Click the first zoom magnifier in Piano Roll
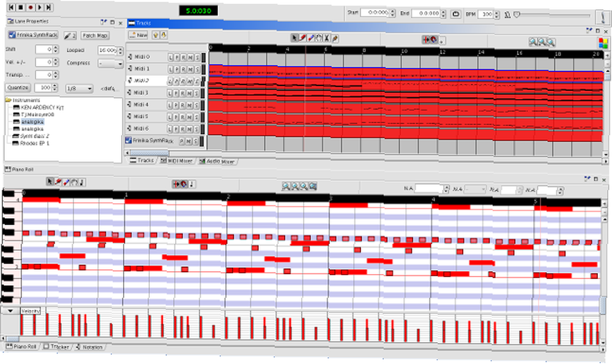Image resolution: width=612 pixels, height=364 pixels. click(286, 187)
